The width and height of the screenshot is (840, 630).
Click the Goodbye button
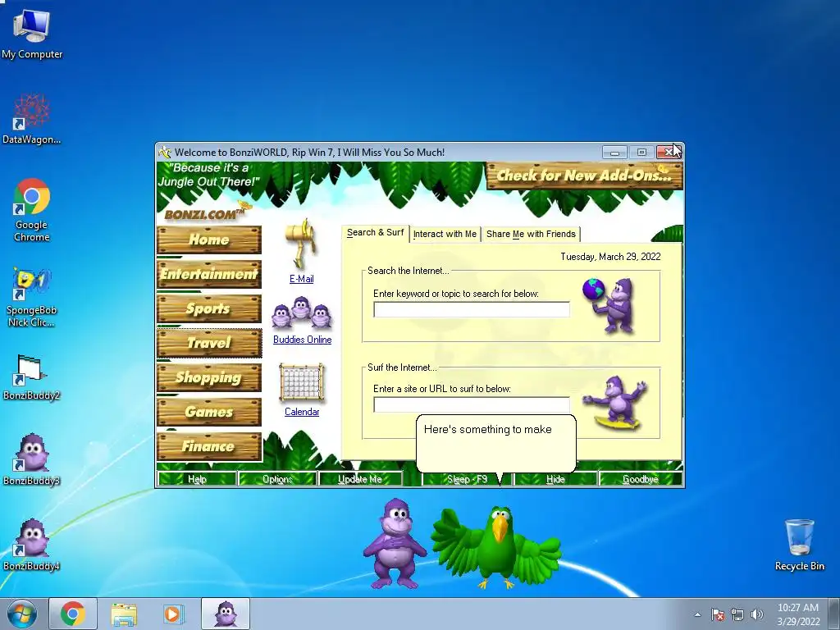click(x=641, y=479)
